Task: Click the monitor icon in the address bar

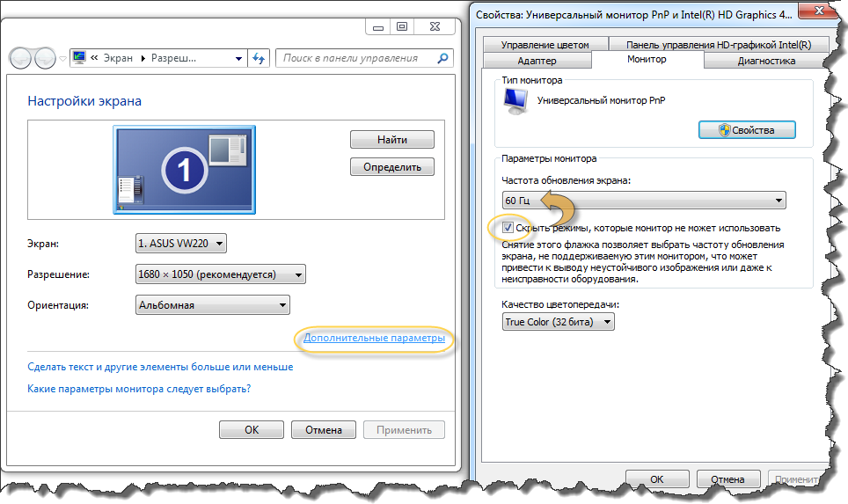Action: point(79,58)
